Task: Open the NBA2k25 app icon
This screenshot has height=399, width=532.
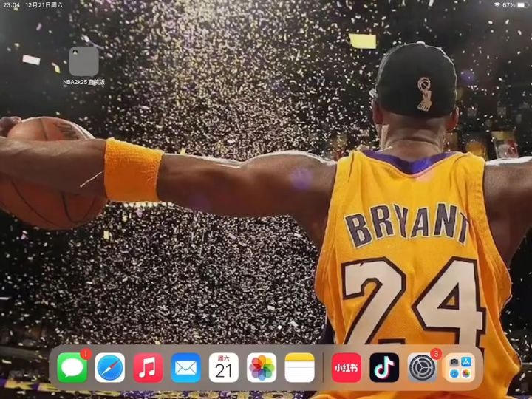Action: click(83, 61)
